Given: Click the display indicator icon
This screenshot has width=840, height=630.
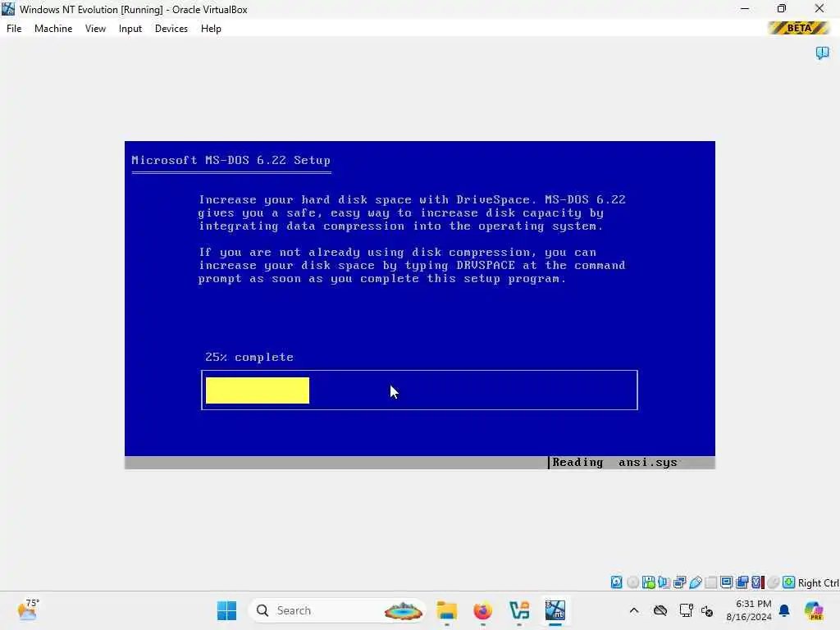Looking at the screenshot, I should coord(727,582).
